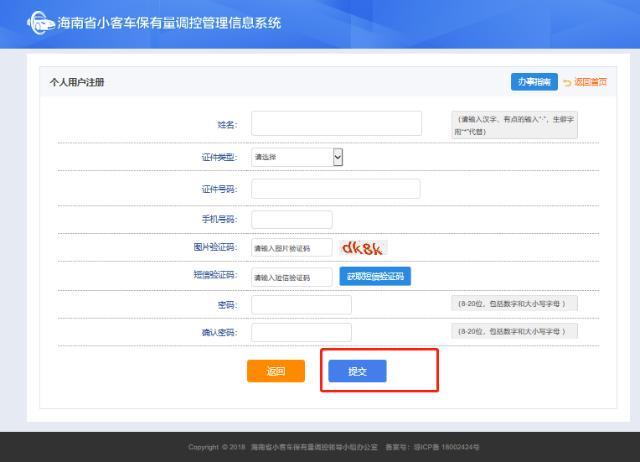
Task: Refresh the dk8k captcha image
Action: [363, 247]
